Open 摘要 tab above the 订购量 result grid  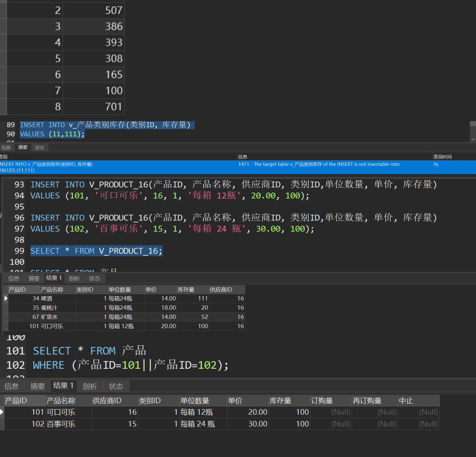tap(38, 386)
